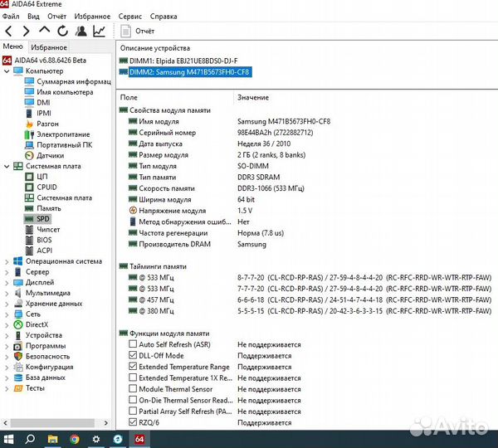Select DIMM1: Elpida device entry

[x=183, y=61]
